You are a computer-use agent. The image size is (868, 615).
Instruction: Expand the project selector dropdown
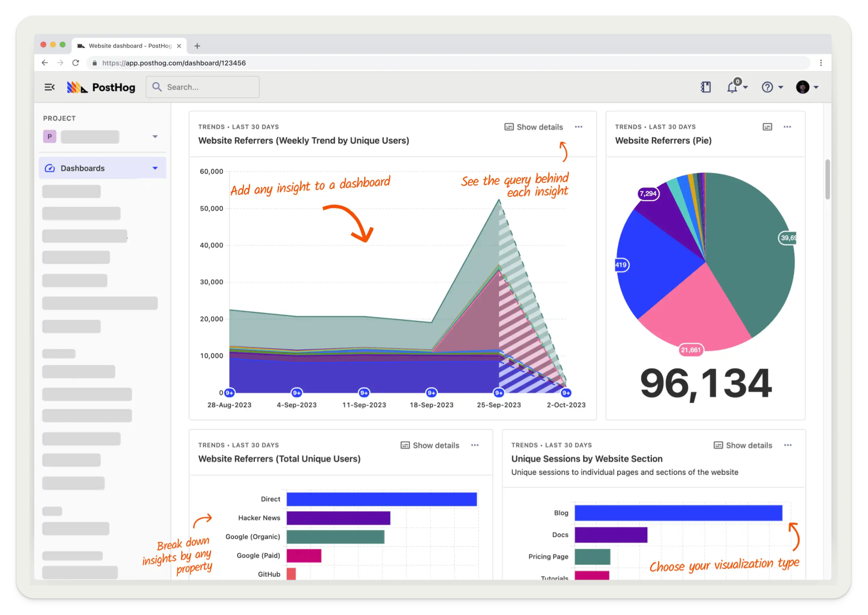155,137
